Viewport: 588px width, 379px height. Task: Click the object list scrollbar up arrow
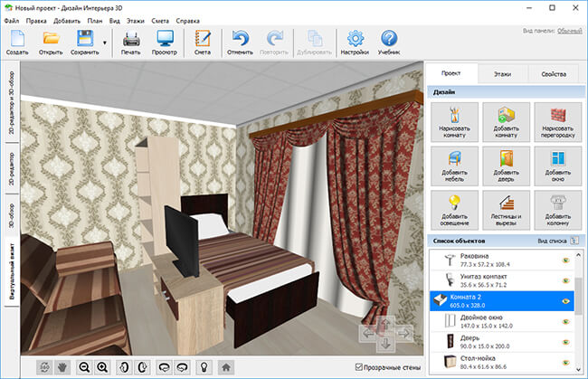pyautogui.click(x=579, y=255)
